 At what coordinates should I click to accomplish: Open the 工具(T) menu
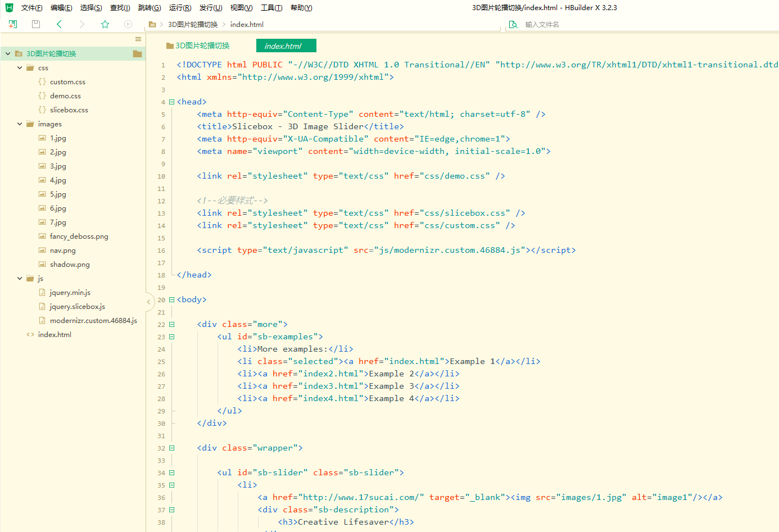271,8
